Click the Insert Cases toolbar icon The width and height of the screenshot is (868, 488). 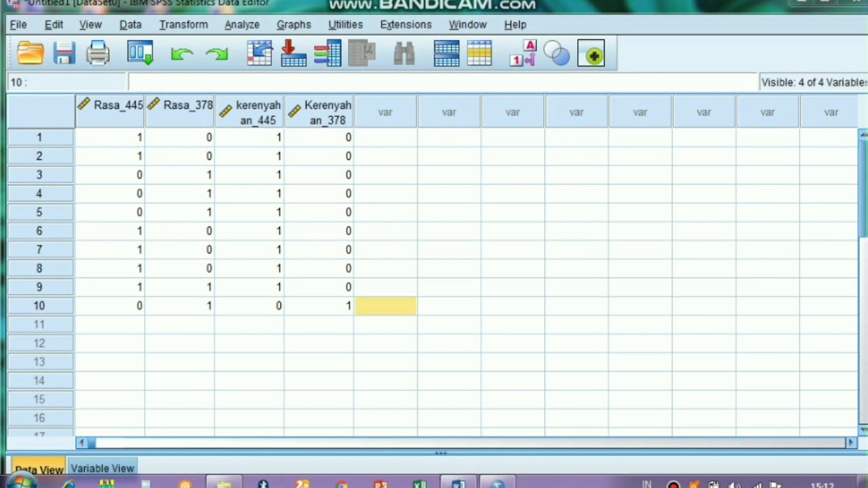446,54
